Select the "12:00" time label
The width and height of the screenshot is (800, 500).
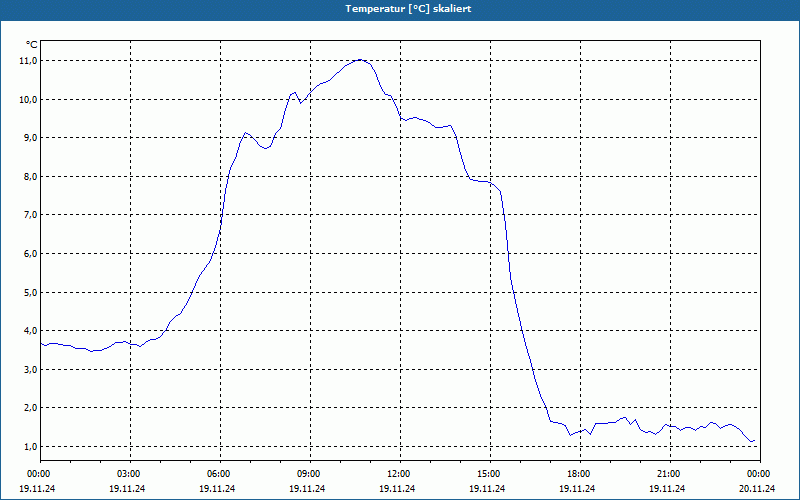pyautogui.click(x=400, y=474)
